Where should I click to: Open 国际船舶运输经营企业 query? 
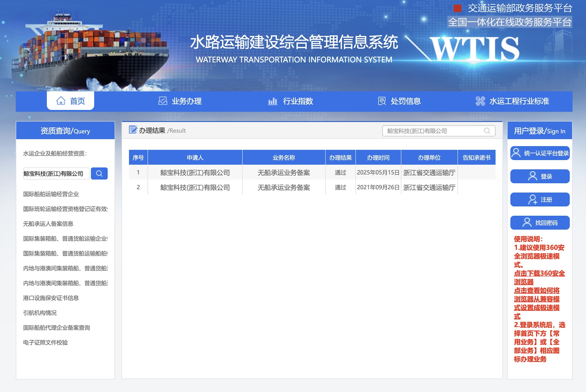tap(51, 194)
